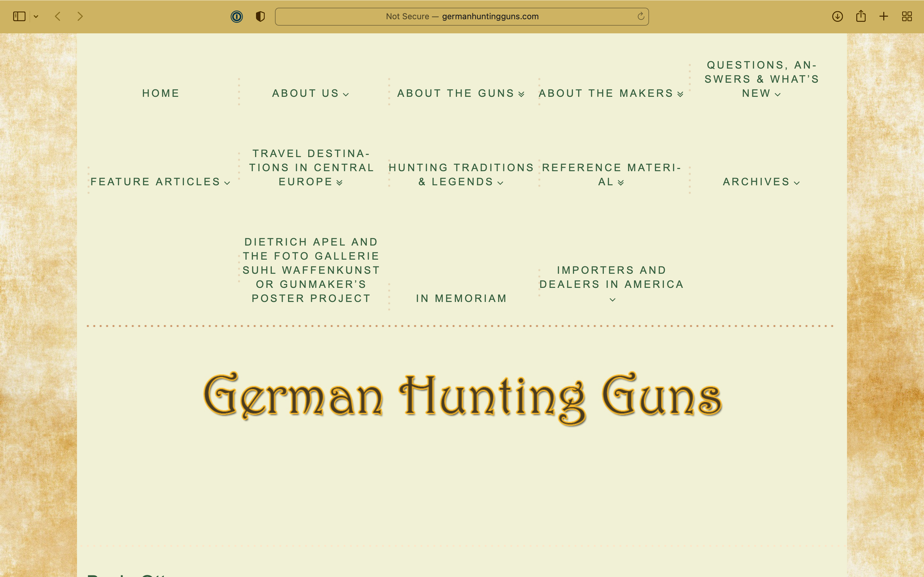Click the germanhuntingguns.com address bar
The width and height of the screenshot is (924, 577).
(x=461, y=16)
